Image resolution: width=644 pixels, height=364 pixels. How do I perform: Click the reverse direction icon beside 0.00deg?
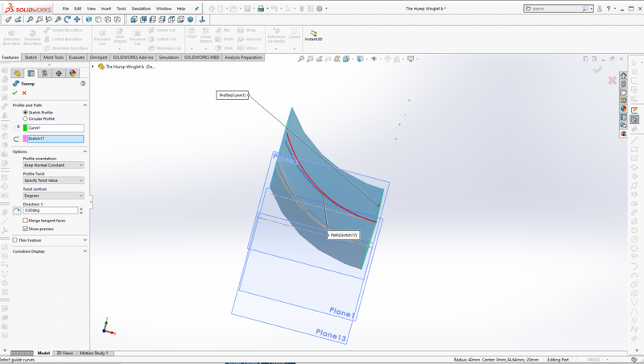click(x=17, y=211)
